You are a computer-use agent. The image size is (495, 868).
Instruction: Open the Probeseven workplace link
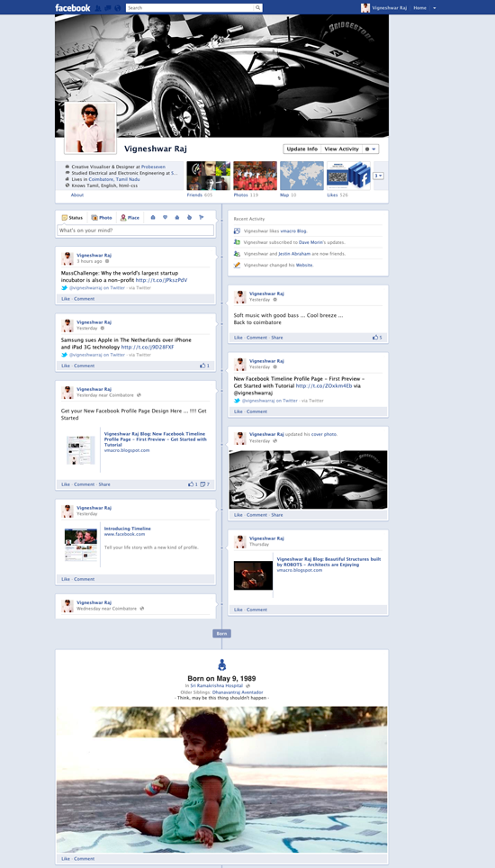click(x=153, y=167)
